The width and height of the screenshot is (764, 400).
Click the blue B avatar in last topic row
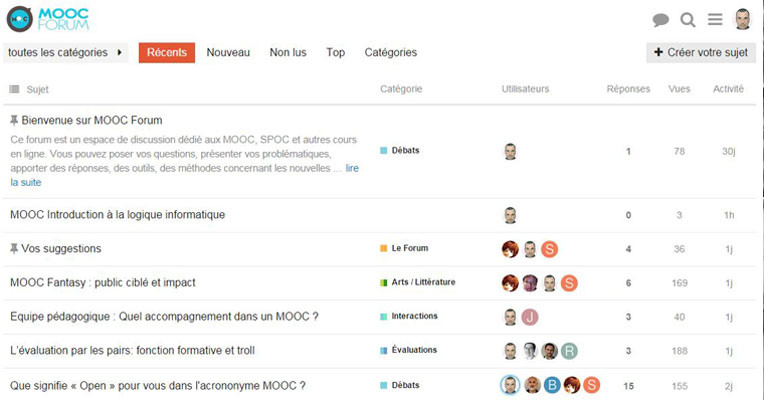pyautogui.click(x=552, y=385)
